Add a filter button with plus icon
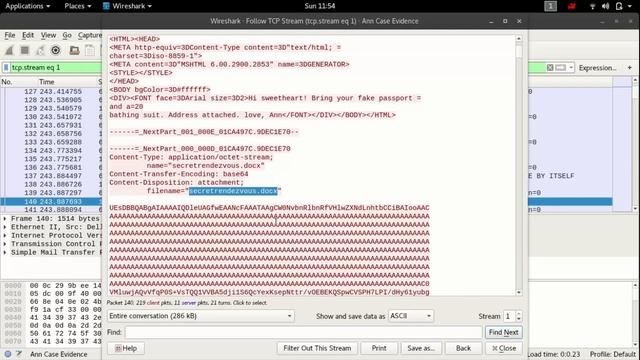 629,67
